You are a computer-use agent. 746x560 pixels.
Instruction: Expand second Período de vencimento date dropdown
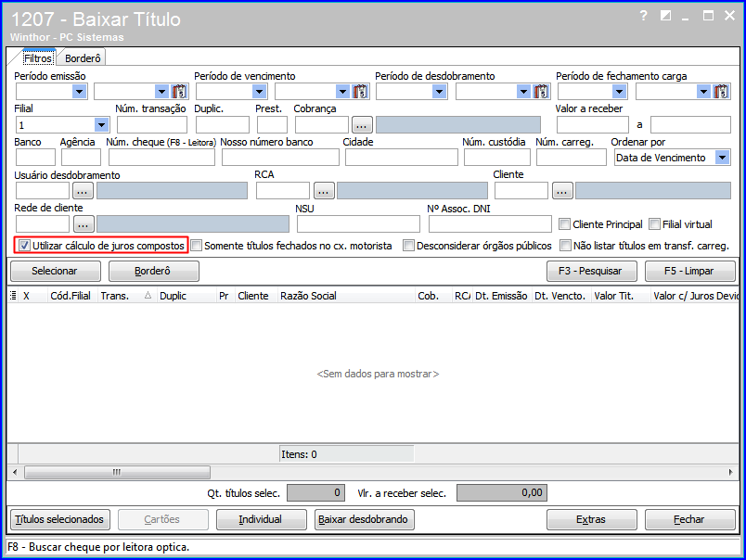(x=342, y=91)
